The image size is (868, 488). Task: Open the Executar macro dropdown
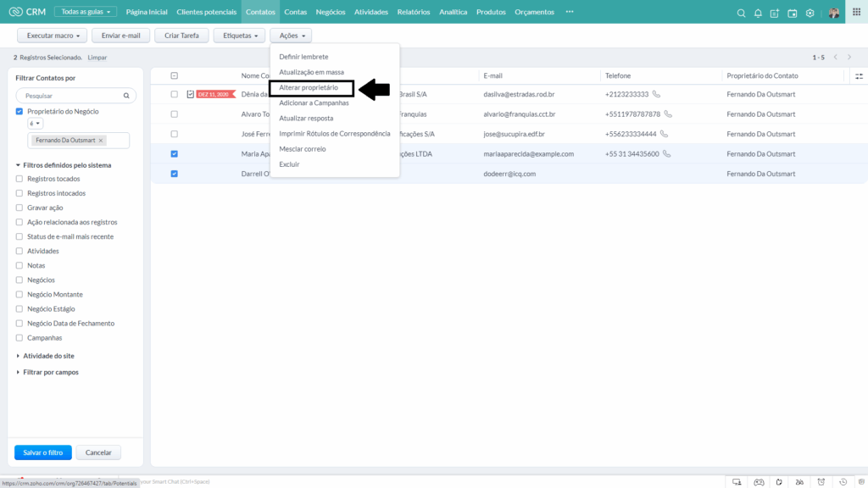click(x=53, y=36)
